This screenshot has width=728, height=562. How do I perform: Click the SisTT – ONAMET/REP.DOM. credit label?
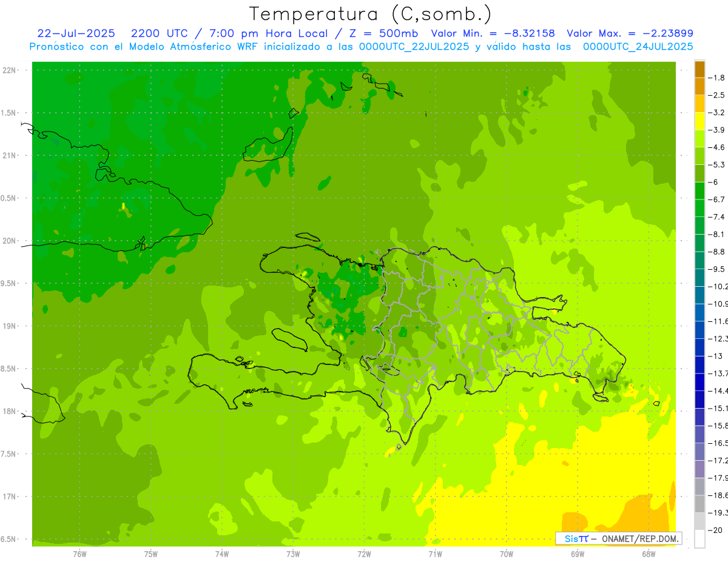tap(619, 538)
